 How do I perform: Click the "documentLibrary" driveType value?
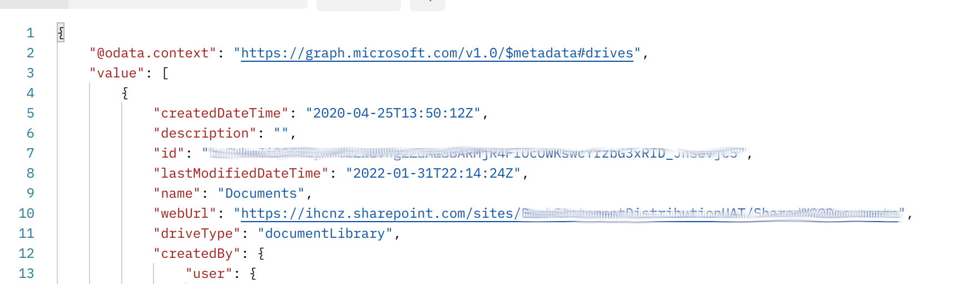tap(325, 233)
